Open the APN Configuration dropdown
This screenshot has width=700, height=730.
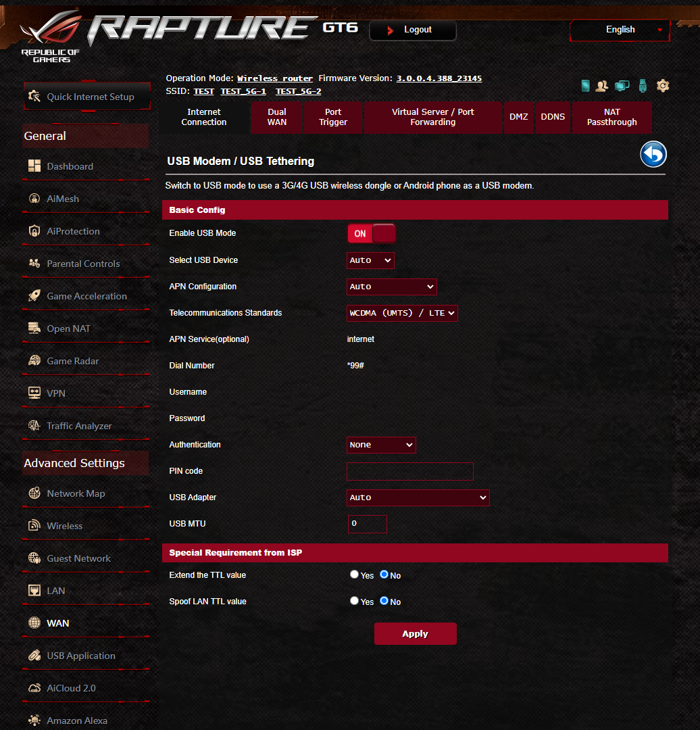tap(392, 287)
